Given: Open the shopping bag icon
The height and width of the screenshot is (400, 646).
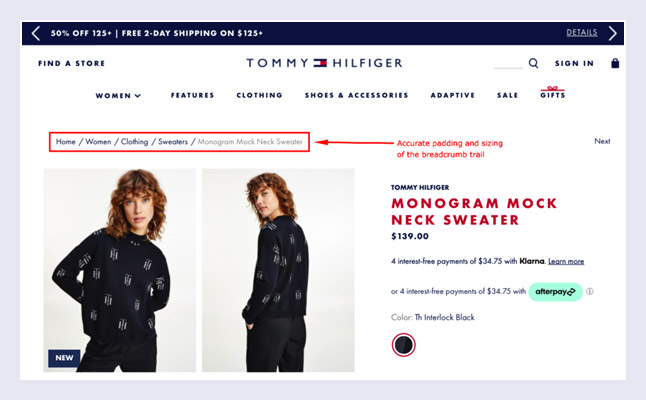Looking at the screenshot, I should pyautogui.click(x=615, y=63).
